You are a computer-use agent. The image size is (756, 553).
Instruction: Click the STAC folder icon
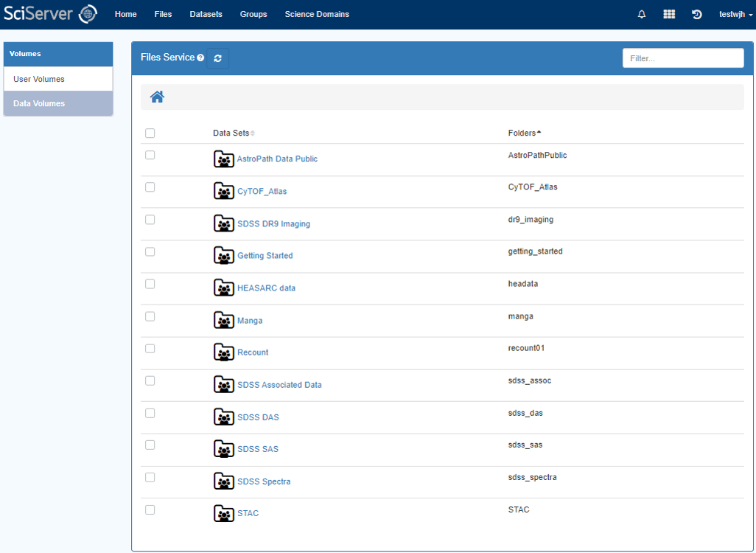coord(224,513)
